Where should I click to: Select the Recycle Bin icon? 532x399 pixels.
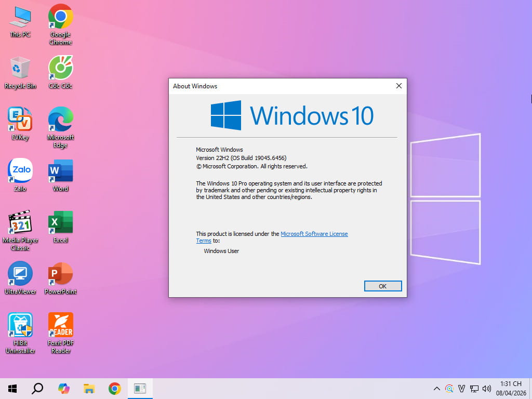pyautogui.click(x=20, y=73)
